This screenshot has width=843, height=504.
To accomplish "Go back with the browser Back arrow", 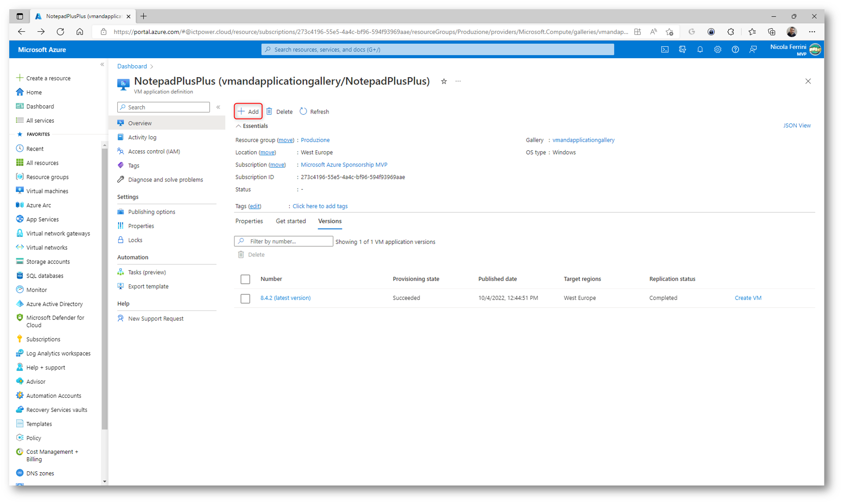I will [22, 32].
